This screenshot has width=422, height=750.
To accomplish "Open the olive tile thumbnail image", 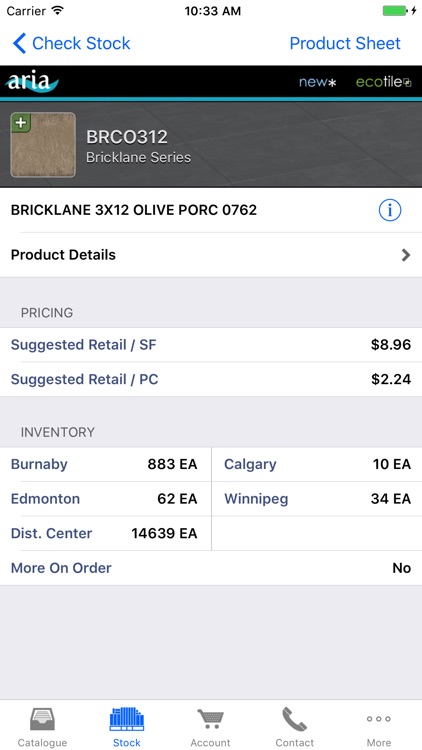I will pyautogui.click(x=43, y=145).
